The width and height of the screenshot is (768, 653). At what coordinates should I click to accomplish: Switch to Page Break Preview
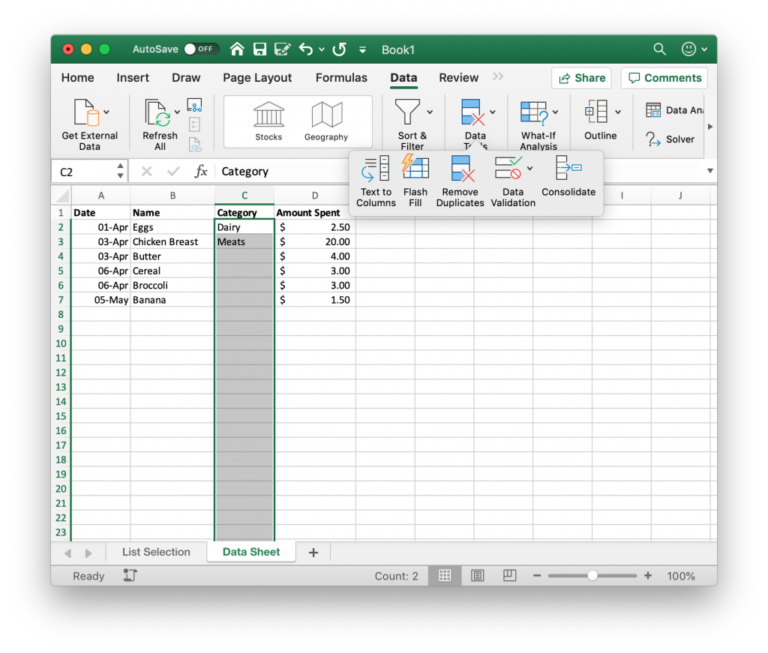click(x=509, y=576)
